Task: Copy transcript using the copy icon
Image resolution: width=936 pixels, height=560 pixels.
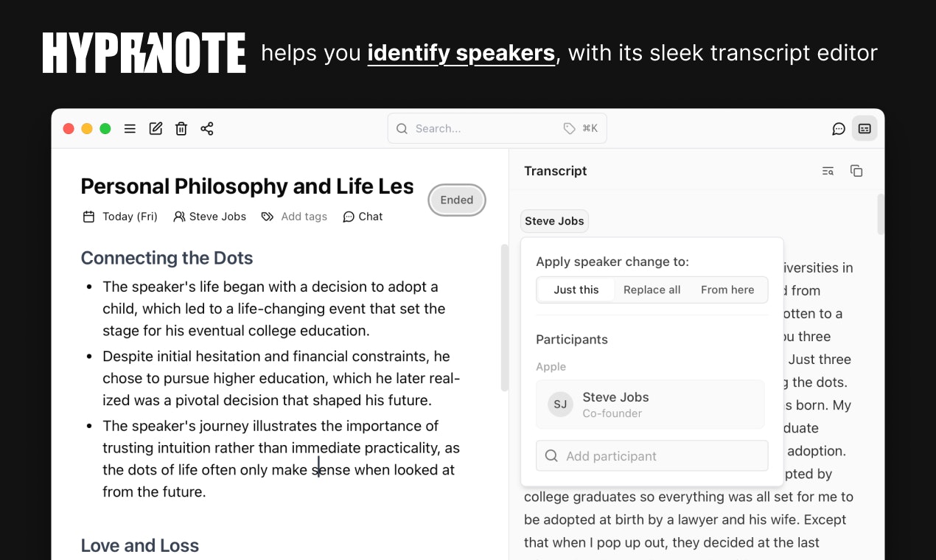Action: click(856, 171)
